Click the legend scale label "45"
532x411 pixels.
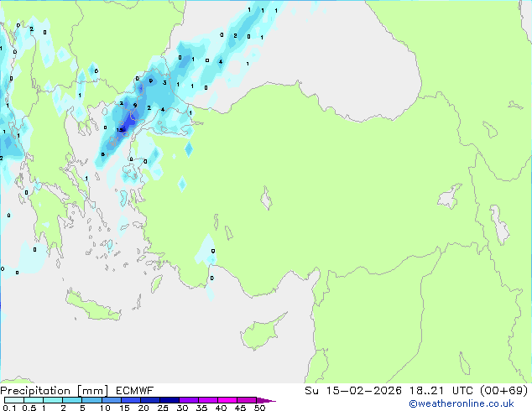[240, 408]
